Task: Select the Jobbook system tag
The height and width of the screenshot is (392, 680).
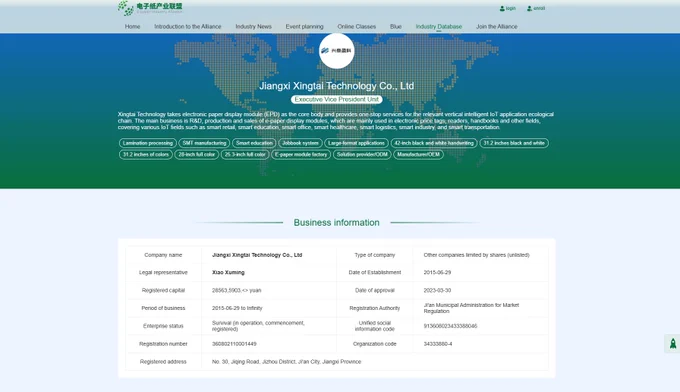Action: [300, 143]
